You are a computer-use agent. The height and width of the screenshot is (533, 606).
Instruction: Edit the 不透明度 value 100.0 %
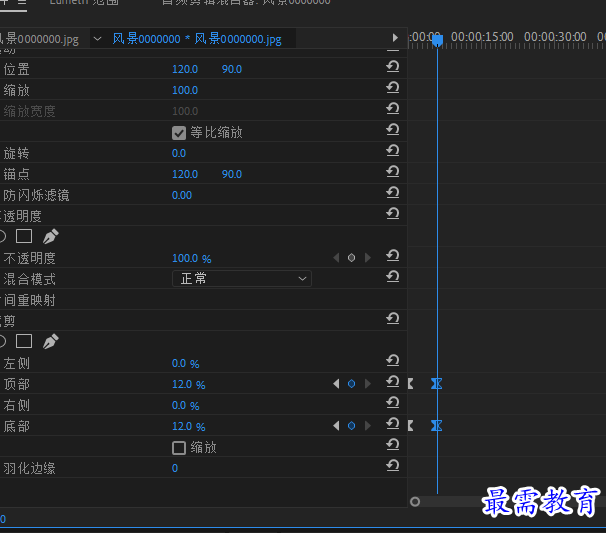click(192, 258)
